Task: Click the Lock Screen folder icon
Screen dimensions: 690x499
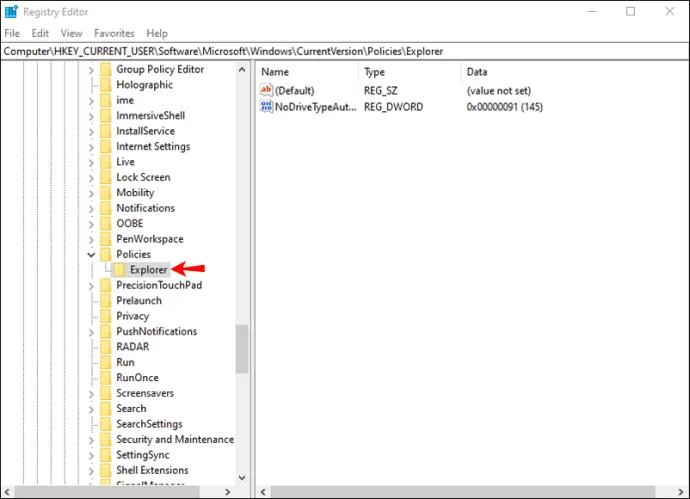Action: 106,177
